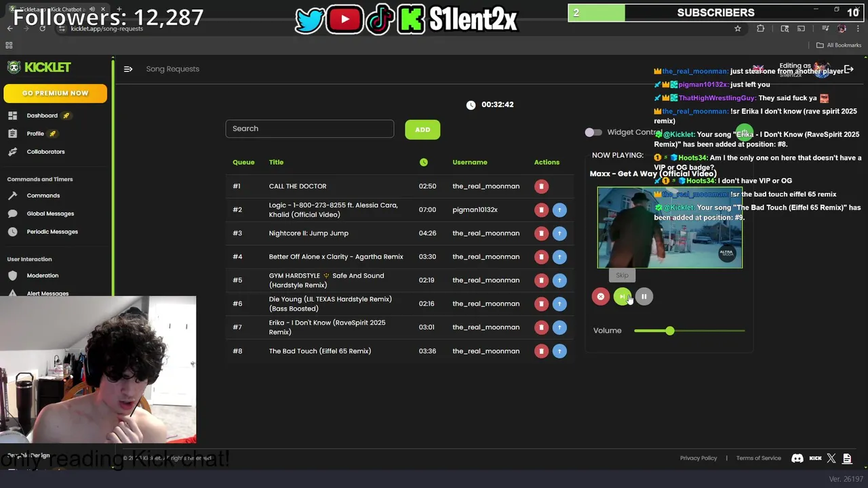The width and height of the screenshot is (868, 488).
Task: Delete Better Off Alone x Clarity request
Action: pos(541,257)
